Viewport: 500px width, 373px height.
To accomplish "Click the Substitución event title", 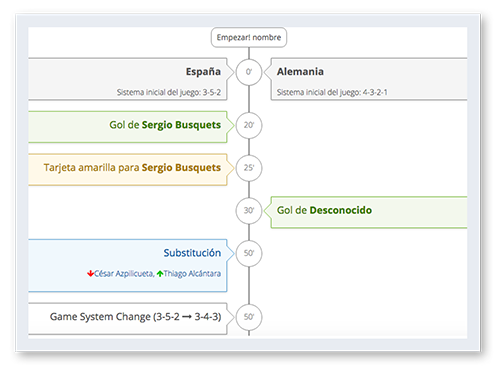I will point(192,253).
